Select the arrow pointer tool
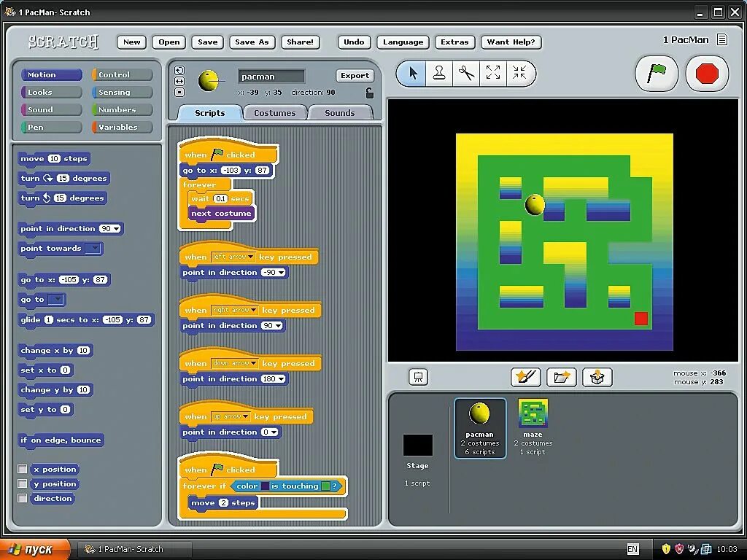This screenshot has width=747, height=560. click(413, 74)
